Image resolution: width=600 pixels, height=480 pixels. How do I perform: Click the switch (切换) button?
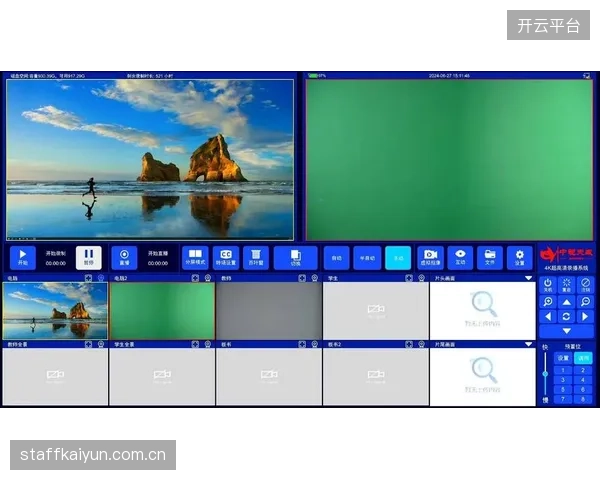[x=295, y=258]
